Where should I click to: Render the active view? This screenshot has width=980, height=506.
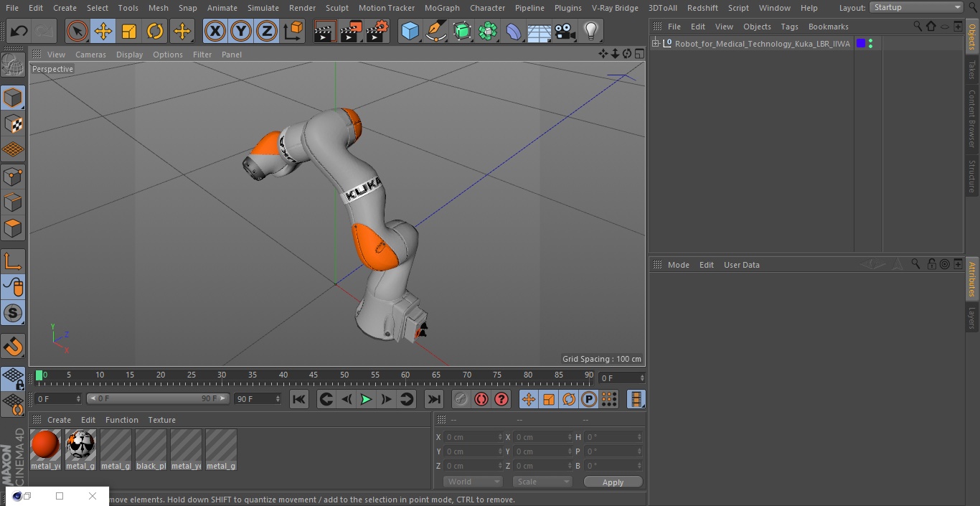(325, 31)
